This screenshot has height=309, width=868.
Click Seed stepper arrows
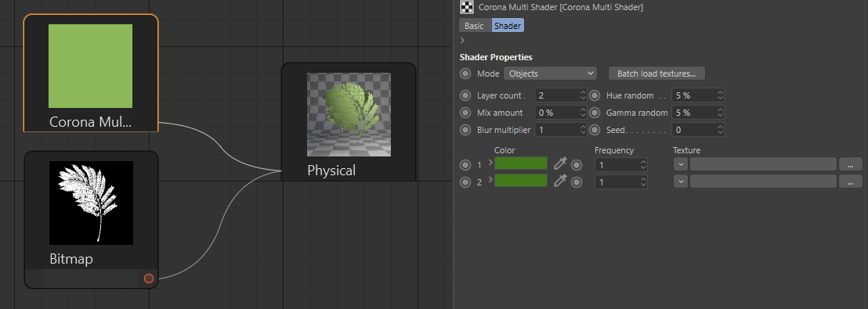tap(720, 131)
